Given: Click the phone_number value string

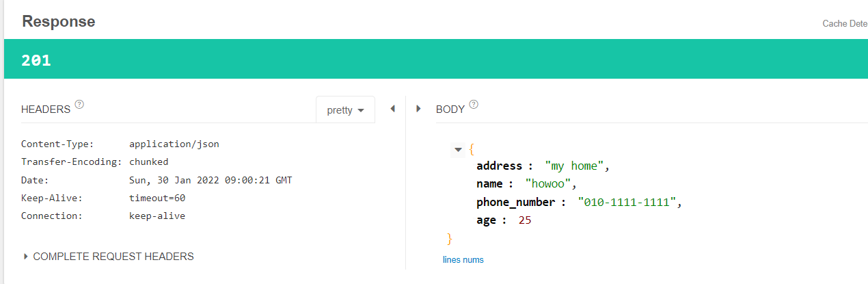Looking at the screenshot, I should (628, 202).
